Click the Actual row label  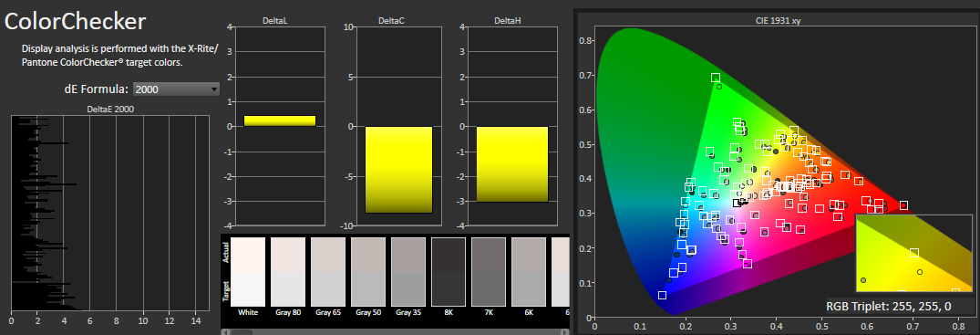[x=225, y=252]
